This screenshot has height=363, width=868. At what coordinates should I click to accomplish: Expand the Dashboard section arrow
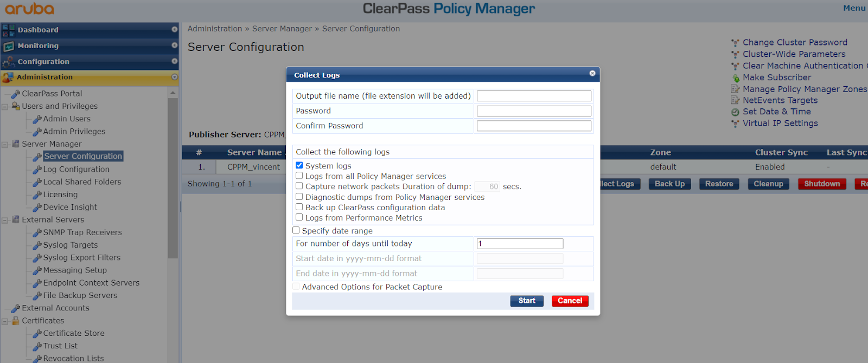(x=175, y=30)
